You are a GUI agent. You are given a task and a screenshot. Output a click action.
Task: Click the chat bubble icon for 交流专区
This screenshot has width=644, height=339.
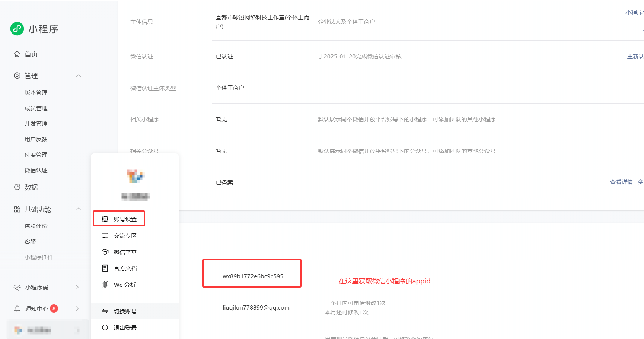pos(105,236)
